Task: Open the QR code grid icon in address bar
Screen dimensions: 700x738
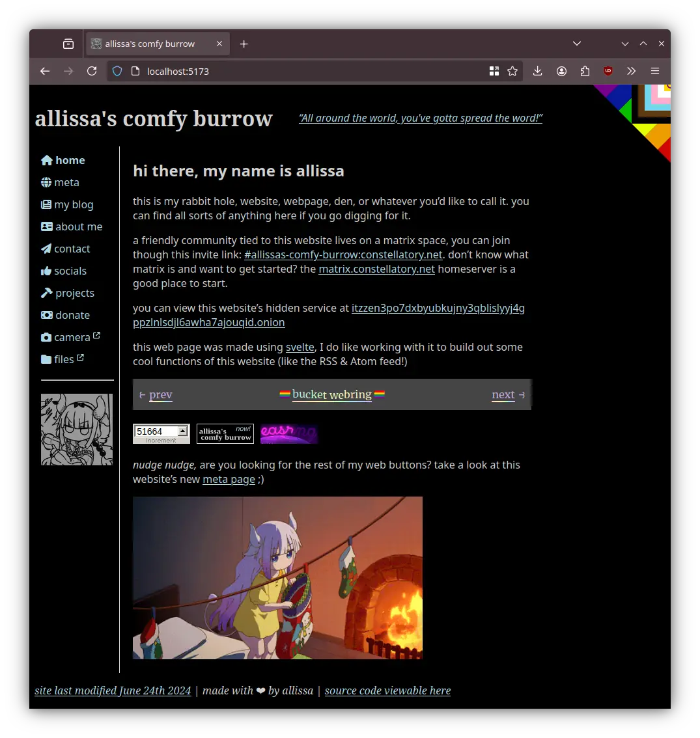Action: tap(494, 71)
